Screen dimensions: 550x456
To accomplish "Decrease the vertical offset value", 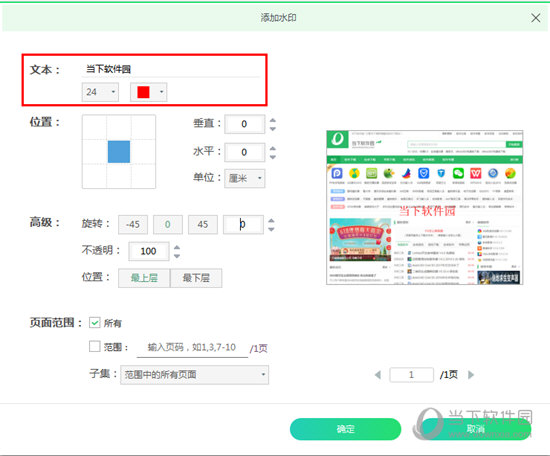I will point(273,129).
